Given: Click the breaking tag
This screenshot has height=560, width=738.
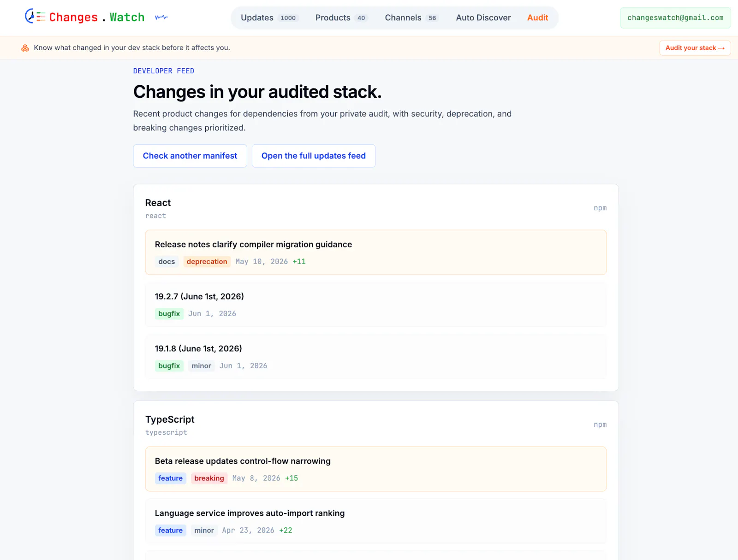Looking at the screenshot, I should pyautogui.click(x=209, y=478).
